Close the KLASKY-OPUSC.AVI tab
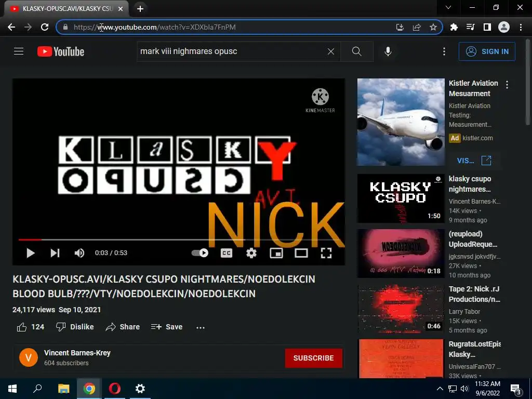This screenshot has width=532, height=399. (121, 9)
